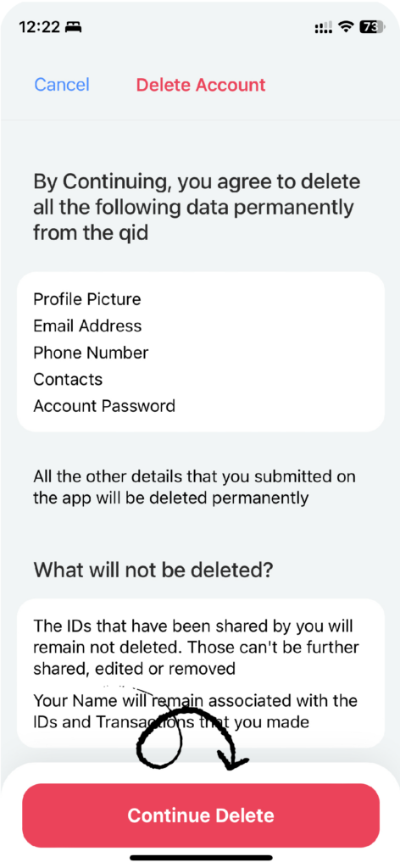Tap the 'Your Name will remain' paragraph
This screenshot has width=400, height=868.
coord(195,711)
